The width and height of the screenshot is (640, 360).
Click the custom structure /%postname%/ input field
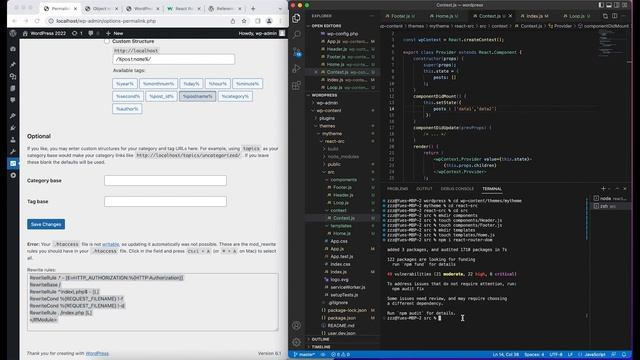[174, 59]
